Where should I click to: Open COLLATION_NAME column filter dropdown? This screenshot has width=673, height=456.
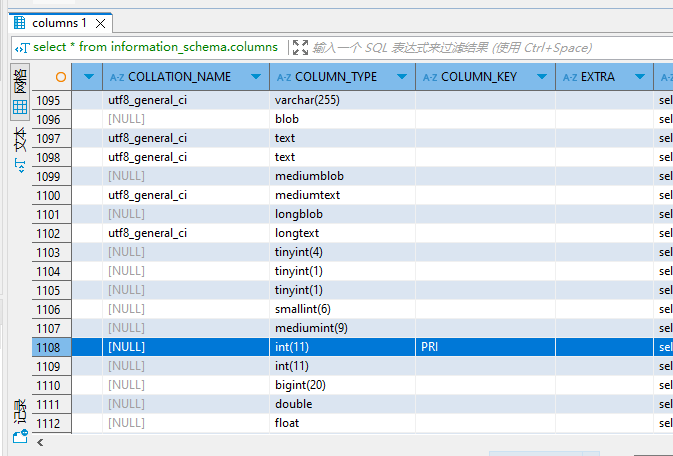(256, 76)
